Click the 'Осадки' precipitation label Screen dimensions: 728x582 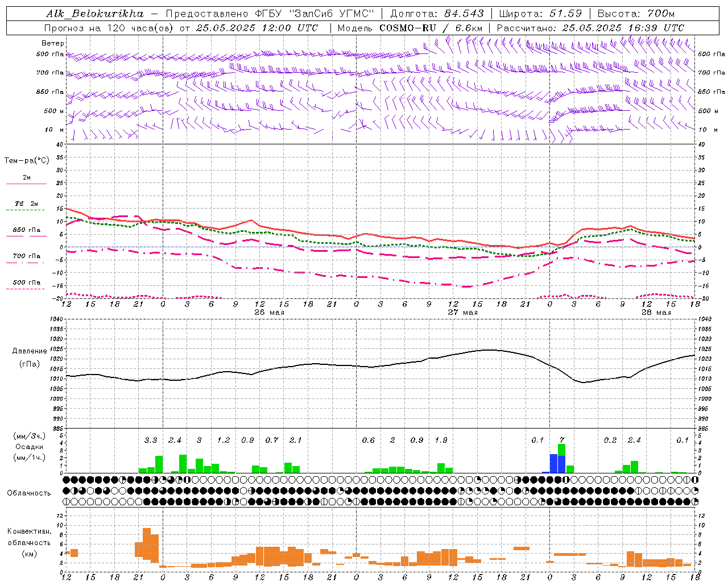pyautogui.click(x=28, y=447)
